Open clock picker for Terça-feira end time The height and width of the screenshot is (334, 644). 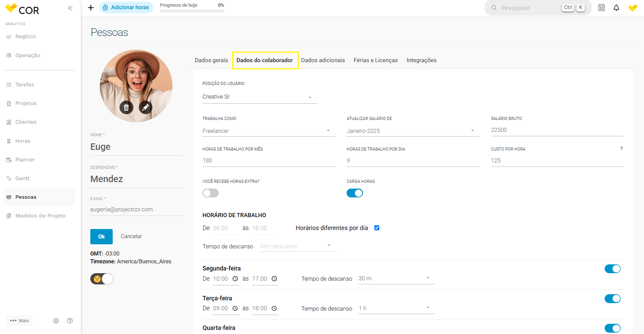(x=274, y=308)
